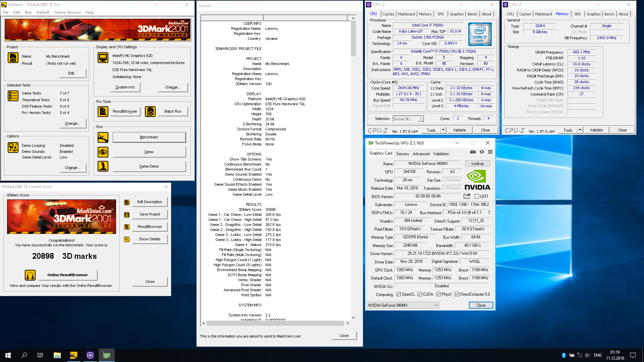
Task: Open File Explorer from the taskbar
Action: [57, 355]
